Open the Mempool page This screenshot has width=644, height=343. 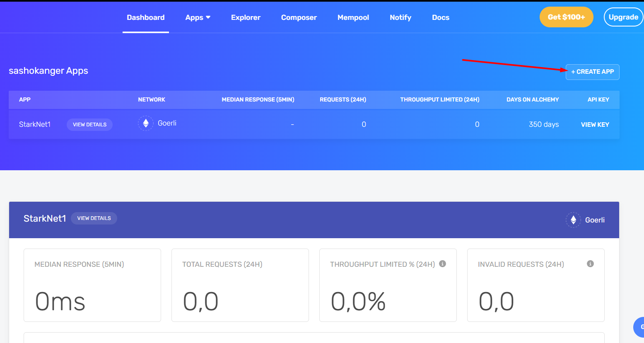(353, 17)
